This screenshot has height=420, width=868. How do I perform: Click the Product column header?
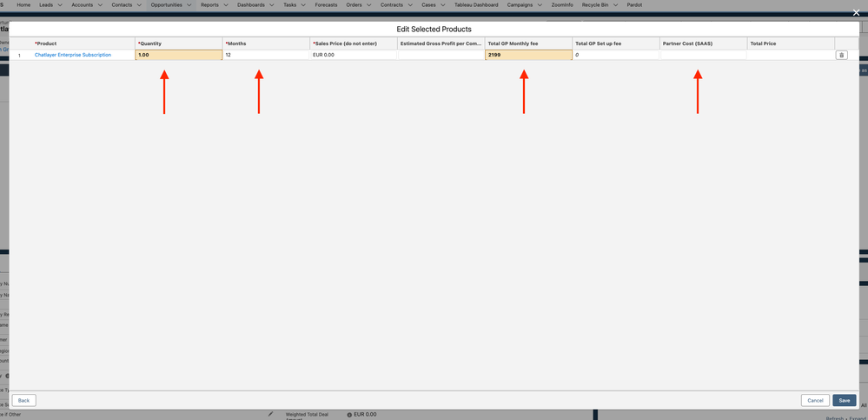click(x=83, y=43)
